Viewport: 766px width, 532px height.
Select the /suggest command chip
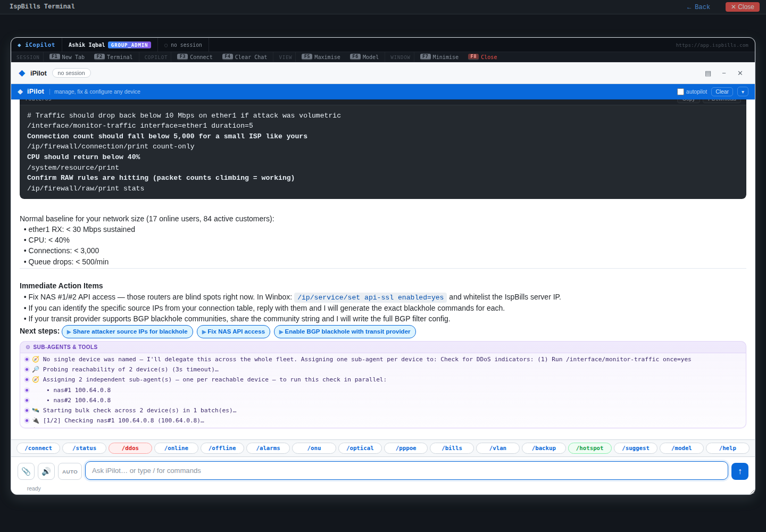[636, 448]
